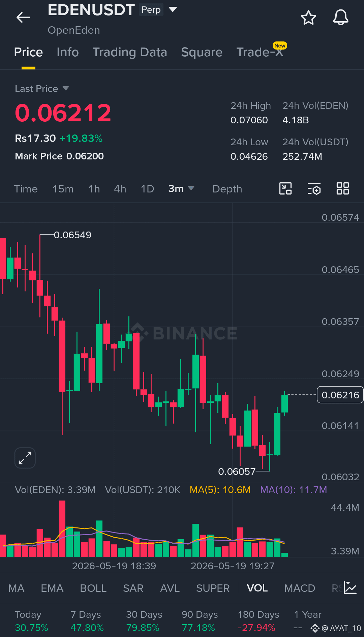
Task: Tap the +19.83% change value
Action: coord(81,138)
